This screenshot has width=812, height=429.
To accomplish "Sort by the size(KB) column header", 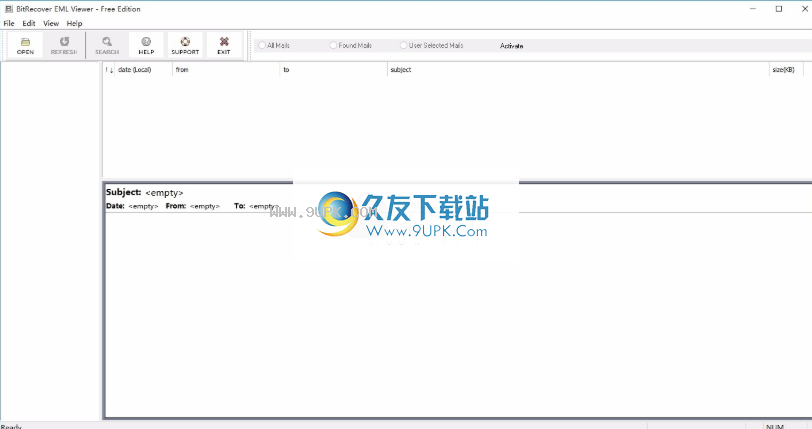I will pos(786,69).
